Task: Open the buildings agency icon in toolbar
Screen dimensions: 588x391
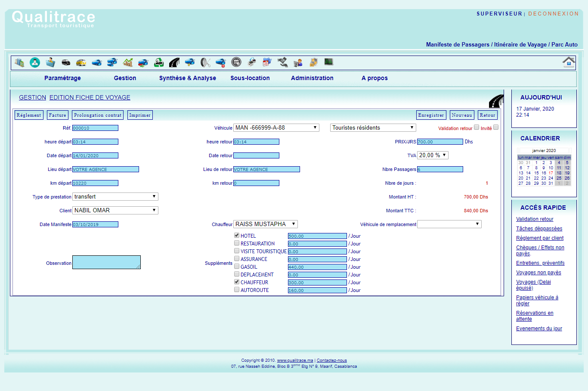Action: pyautogui.click(x=19, y=62)
